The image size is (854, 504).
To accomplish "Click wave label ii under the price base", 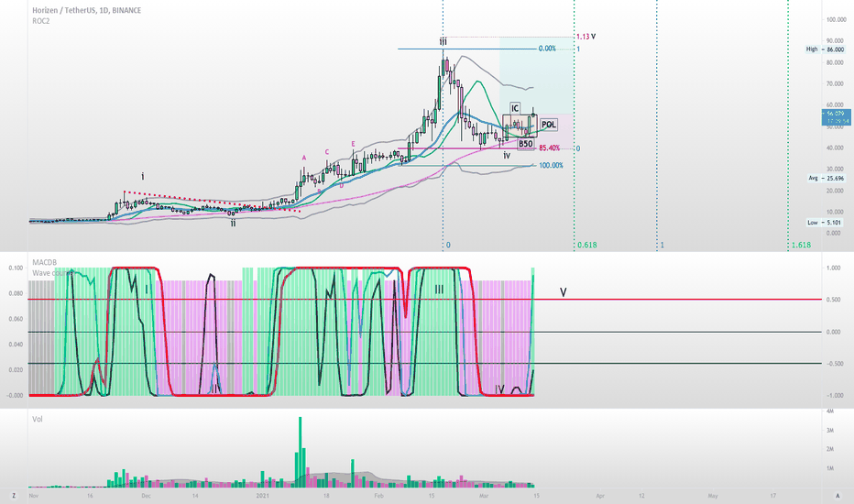I will [x=233, y=223].
